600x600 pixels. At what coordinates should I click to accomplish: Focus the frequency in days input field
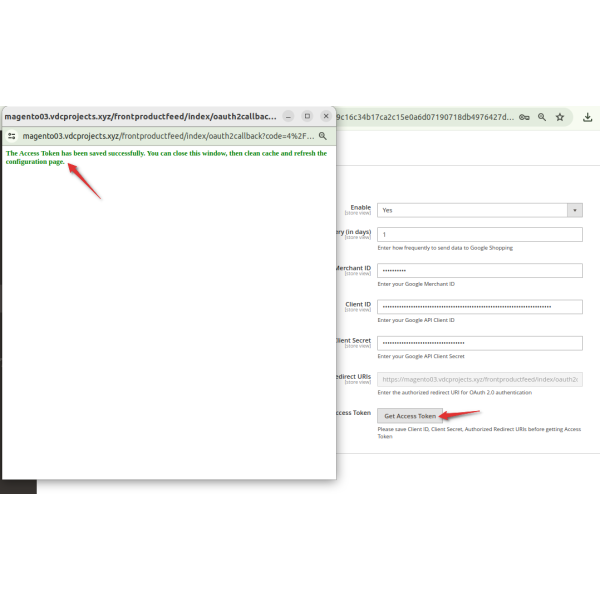479,235
